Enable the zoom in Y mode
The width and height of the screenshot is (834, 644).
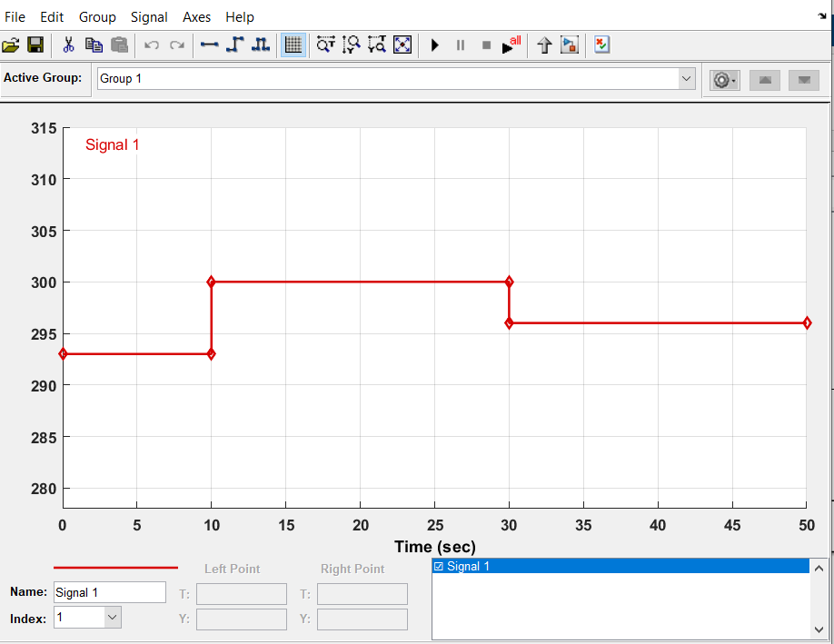point(351,45)
